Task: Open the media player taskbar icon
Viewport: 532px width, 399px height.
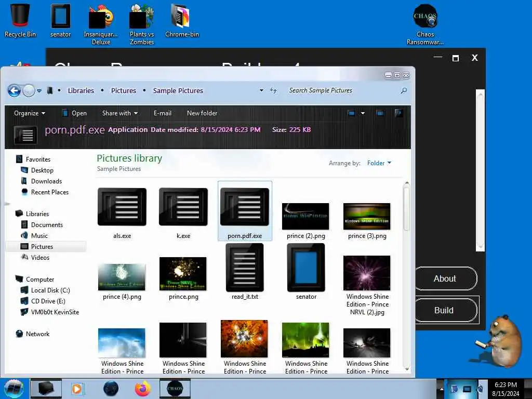Action: click(77, 389)
